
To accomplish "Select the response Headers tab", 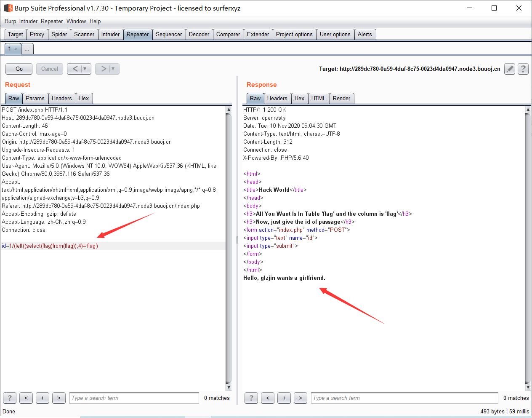I will (277, 98).
